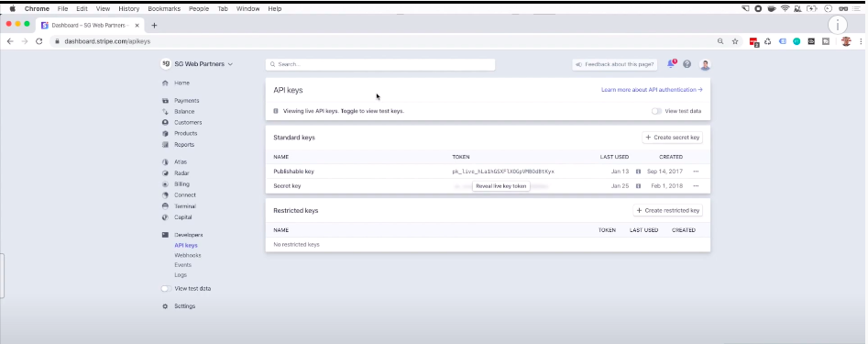Open Capital section
Viewport: 868px width, 344px height.
coord(182,217)
